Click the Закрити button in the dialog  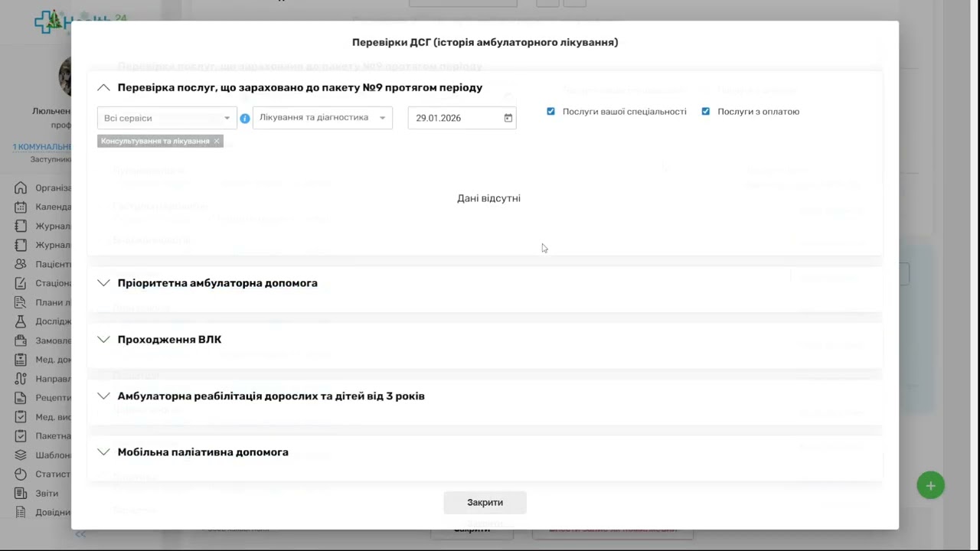[485, 503]
